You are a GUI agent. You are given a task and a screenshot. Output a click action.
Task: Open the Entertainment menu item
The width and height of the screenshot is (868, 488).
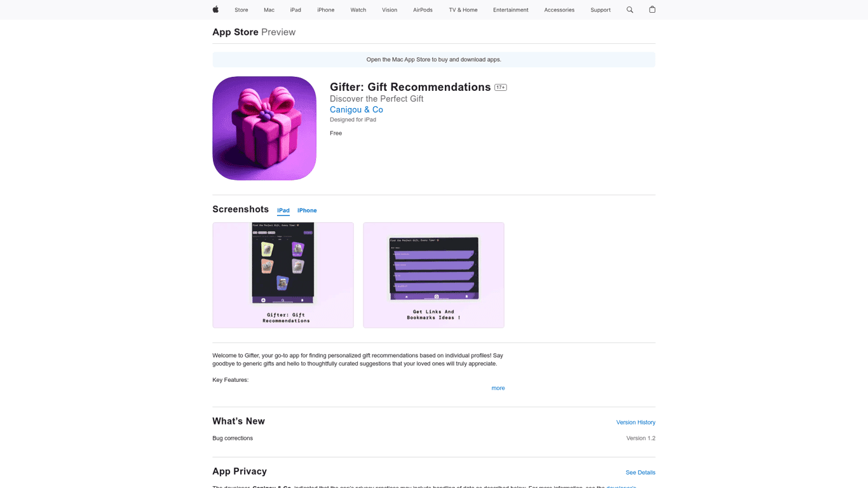point(510,10)
